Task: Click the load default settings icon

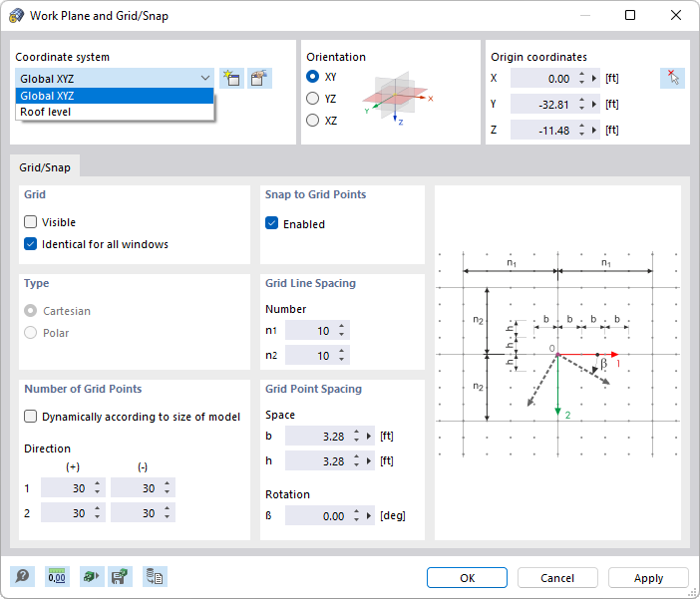Action: [91, 577]
